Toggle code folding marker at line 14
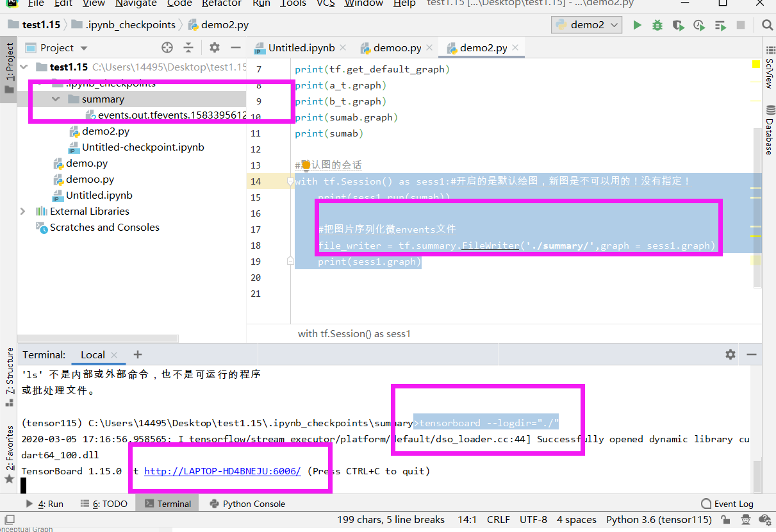 [290, 181]
